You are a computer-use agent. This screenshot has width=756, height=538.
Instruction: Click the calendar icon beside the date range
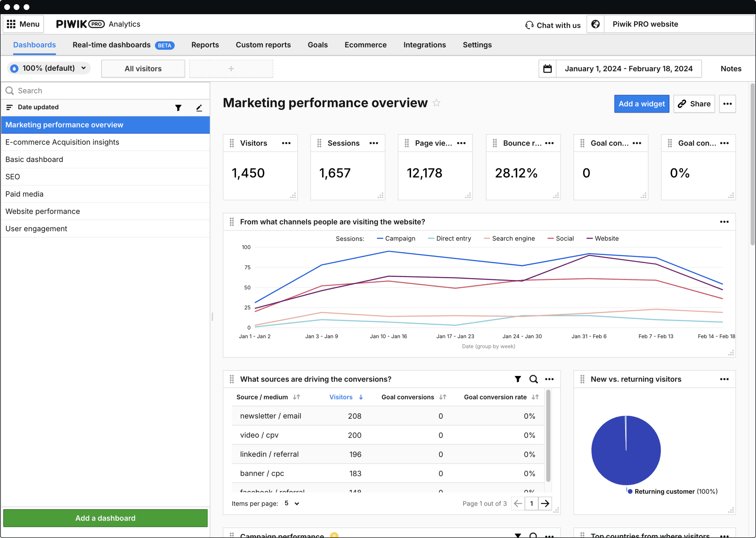[548, 68]
